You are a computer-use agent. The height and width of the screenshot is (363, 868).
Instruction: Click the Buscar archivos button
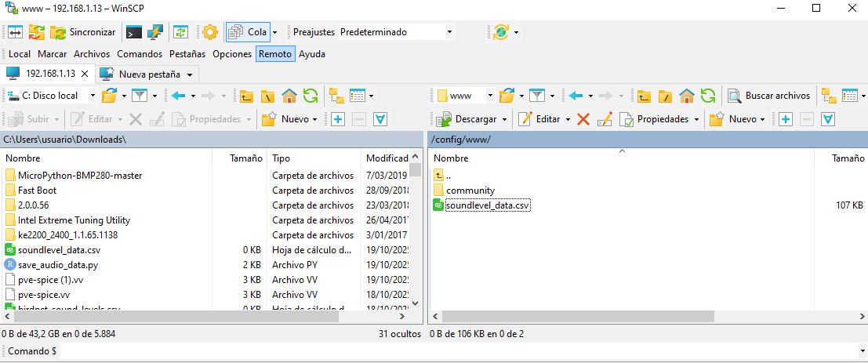click(768, 96)
